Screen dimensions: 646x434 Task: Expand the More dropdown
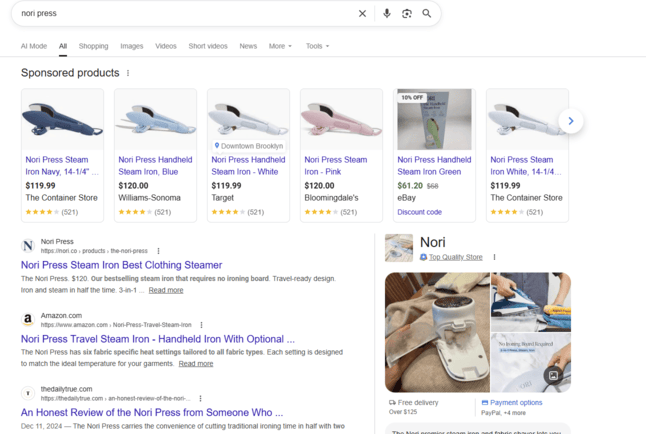280,46
